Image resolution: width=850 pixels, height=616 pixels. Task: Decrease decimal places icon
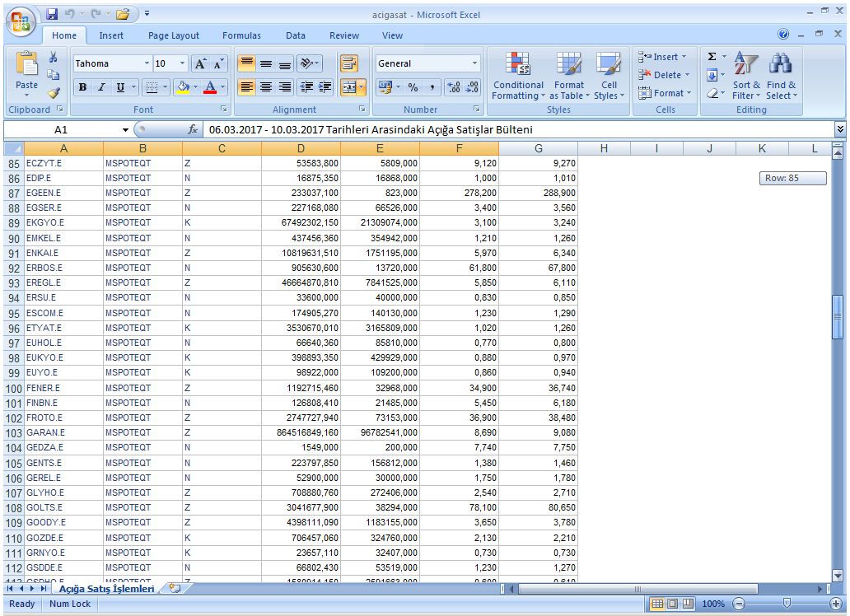coord(472,86)
